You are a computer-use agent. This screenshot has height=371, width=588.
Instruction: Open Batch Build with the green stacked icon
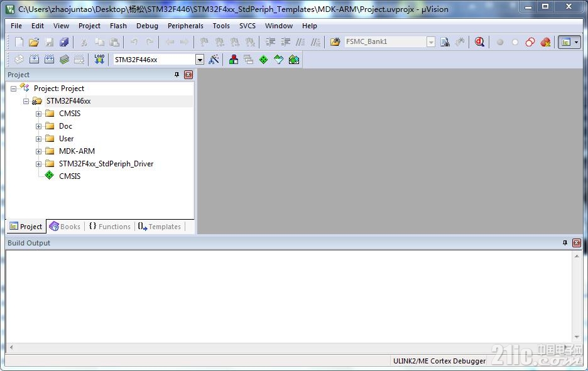pyautogui.click(x=64, y=59)
